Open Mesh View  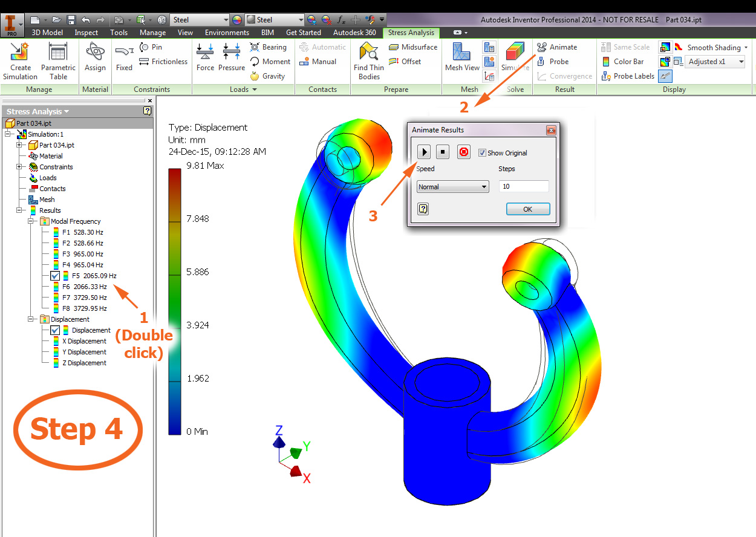pos(462,57)
